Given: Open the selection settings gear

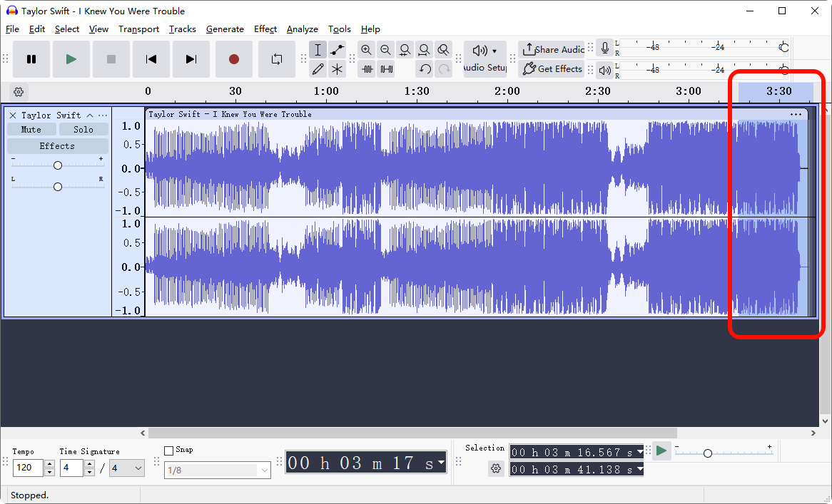Looking at the screenshot, I should 496,468.
